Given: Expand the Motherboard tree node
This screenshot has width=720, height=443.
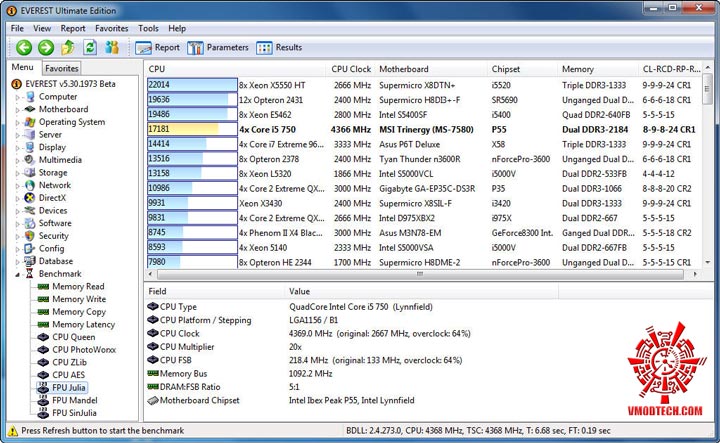Looking at the screenshot, I should tap(17, 110).
